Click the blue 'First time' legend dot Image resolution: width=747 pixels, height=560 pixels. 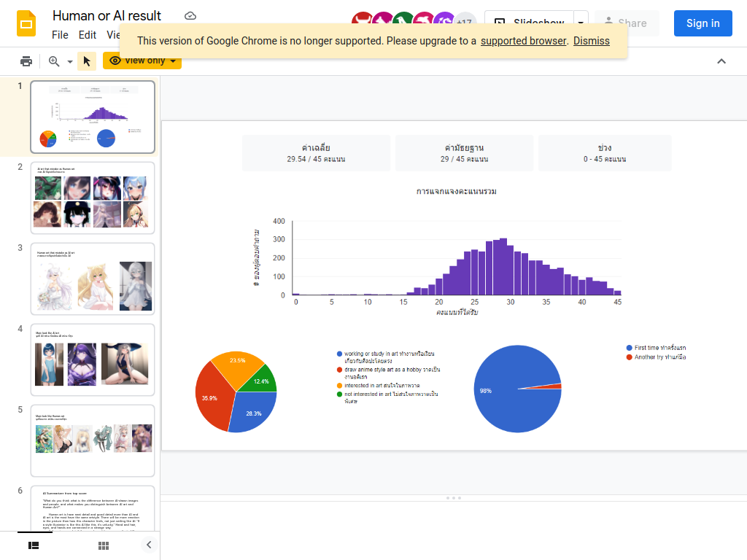coord(629,348)
